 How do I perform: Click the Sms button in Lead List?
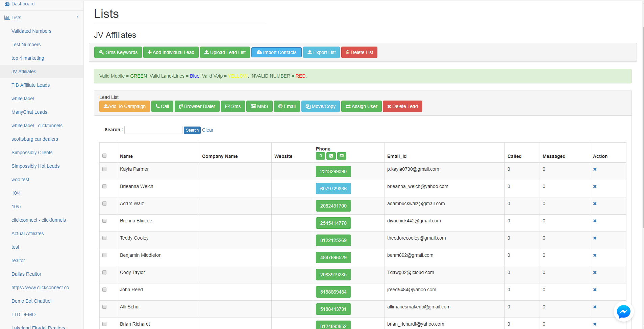tap(233, 106)
